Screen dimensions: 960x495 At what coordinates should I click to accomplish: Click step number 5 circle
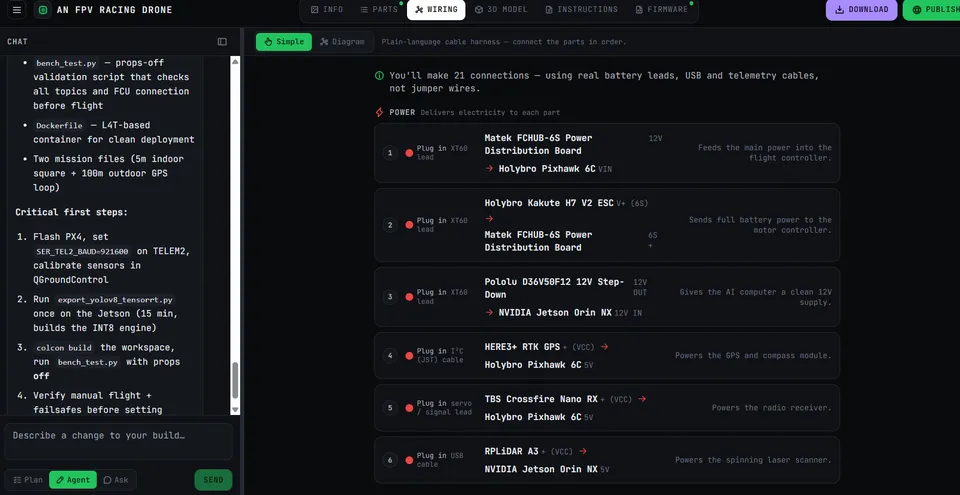(x=390, y=407)
